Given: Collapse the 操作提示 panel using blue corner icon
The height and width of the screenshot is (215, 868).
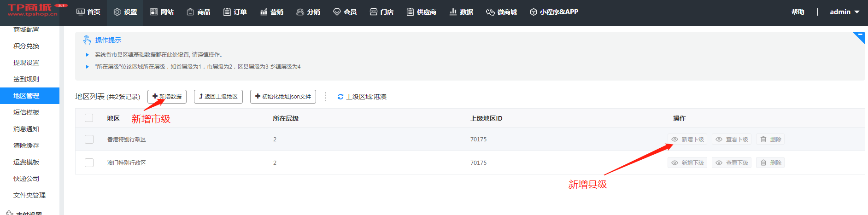Looking at the screenshot, I should pos(859,36).
